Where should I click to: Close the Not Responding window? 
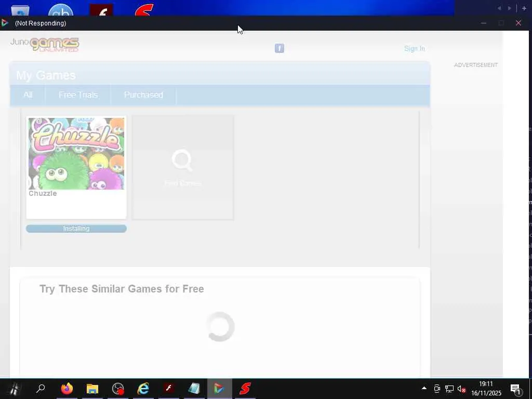click(x=518, y=23)
